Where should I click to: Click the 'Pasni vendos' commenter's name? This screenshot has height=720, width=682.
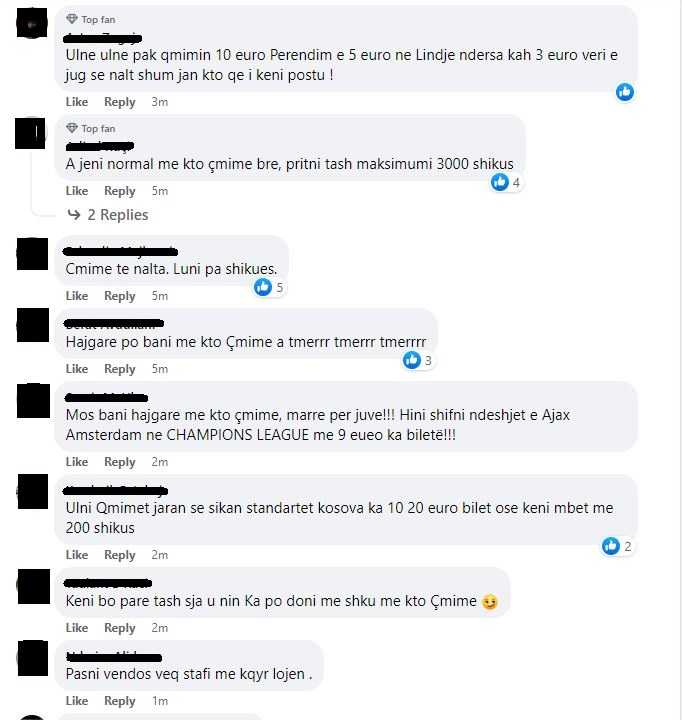[114, 657]
